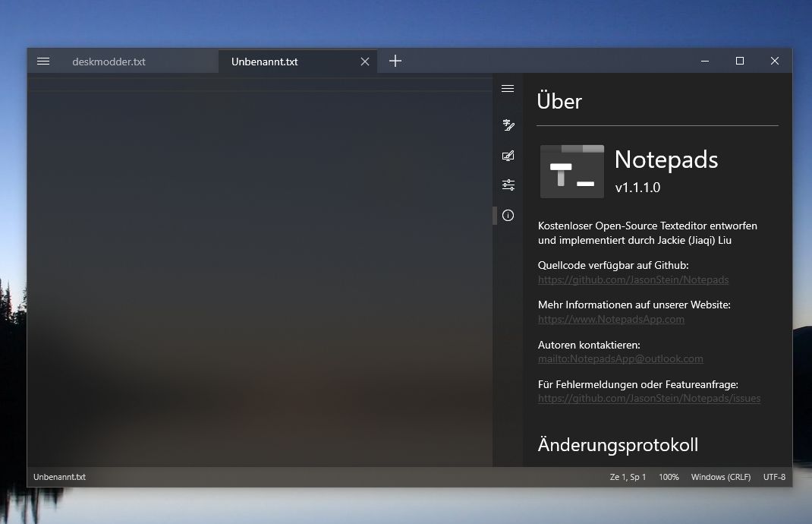812x524 pixels.
Task: Click the Unbenannt.txt file name in status bar
Action: (x=59, y=477)
